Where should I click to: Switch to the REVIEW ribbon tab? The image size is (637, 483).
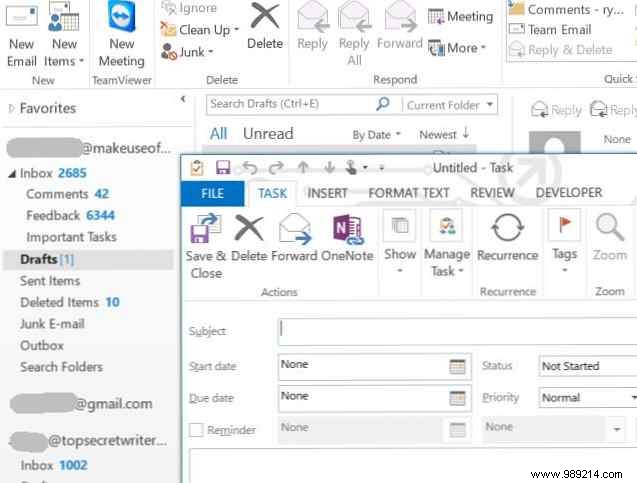pyautogui.click(x=492, y=193)
